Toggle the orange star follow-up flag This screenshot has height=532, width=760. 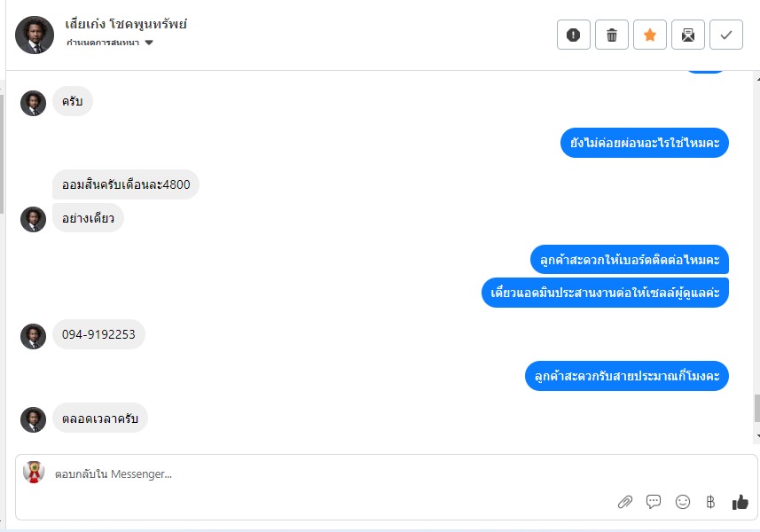[650, 35]
